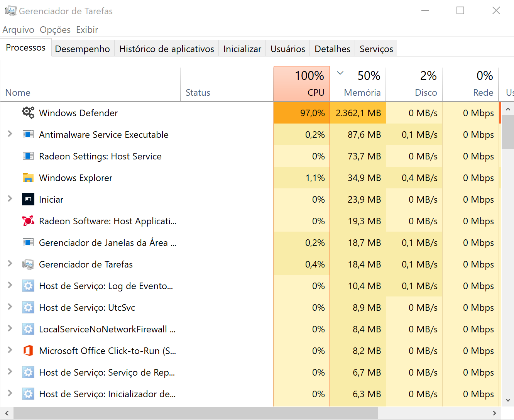Click the Windows Defender gear icon
The image size is (514, 420).
28,113
